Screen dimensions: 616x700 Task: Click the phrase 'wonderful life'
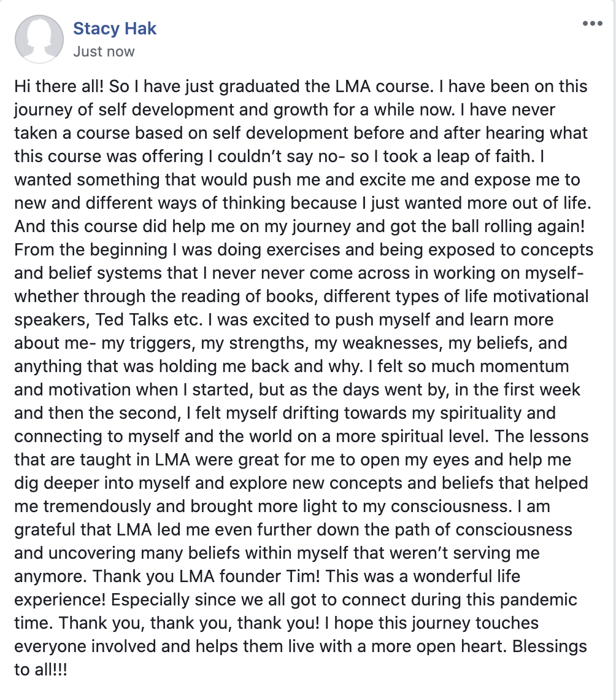tap(466, 577)
